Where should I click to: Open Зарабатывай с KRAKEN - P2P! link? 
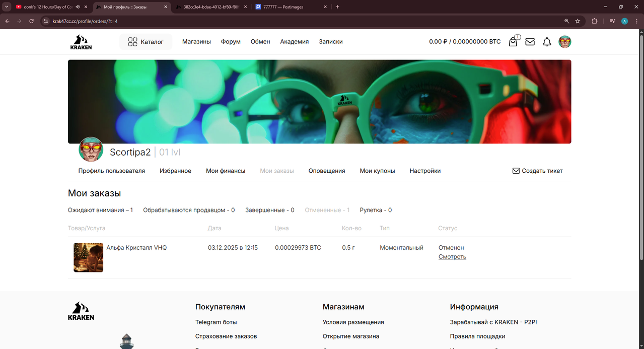coord(493,322)
